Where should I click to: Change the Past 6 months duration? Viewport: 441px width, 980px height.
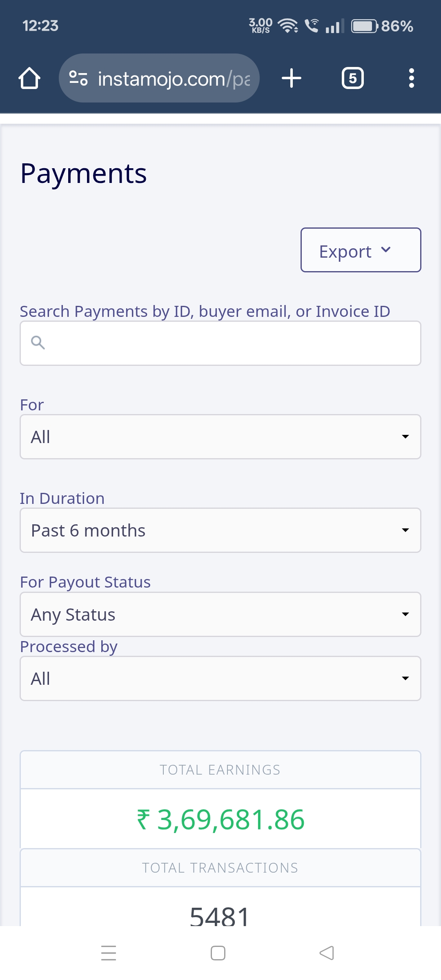[x=220, y=530]
